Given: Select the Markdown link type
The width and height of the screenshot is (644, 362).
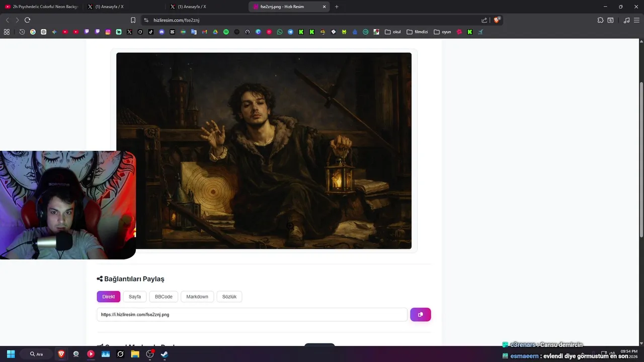Looking at the screenshot, I should (197, 297).
